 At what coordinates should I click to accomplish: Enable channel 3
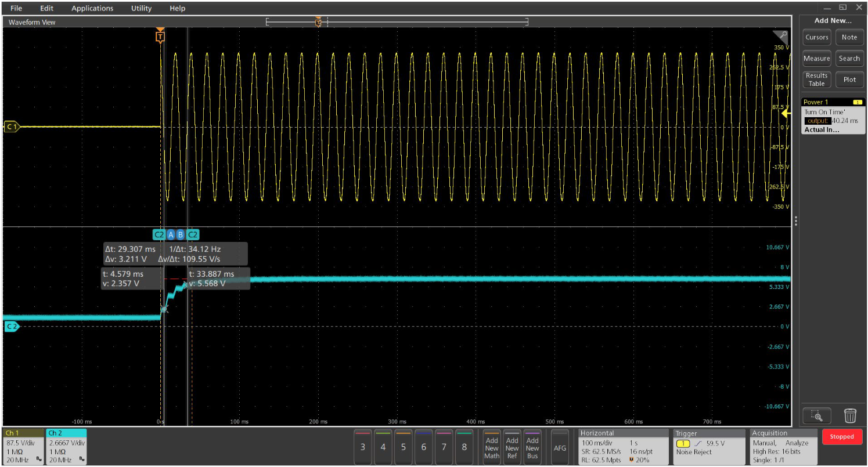[x=362, y=447]
